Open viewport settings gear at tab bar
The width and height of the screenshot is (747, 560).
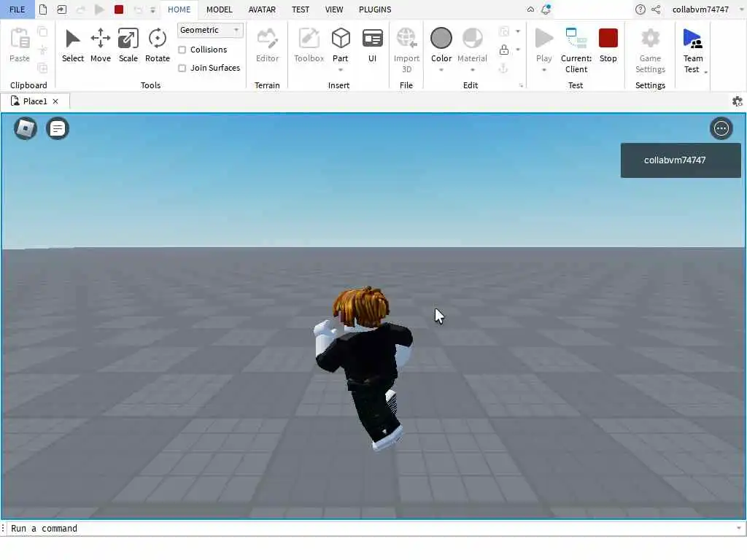[737, 101]
